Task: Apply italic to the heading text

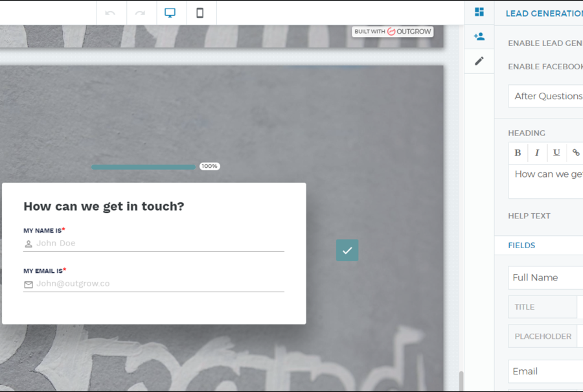Action: point(537,153)
